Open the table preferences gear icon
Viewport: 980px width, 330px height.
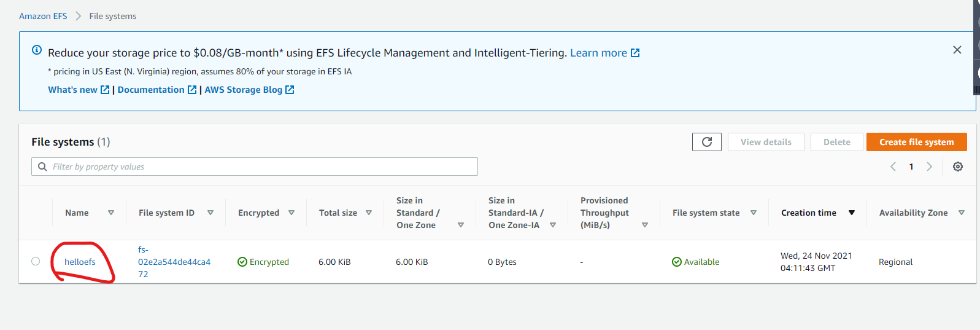click(958, 167)
